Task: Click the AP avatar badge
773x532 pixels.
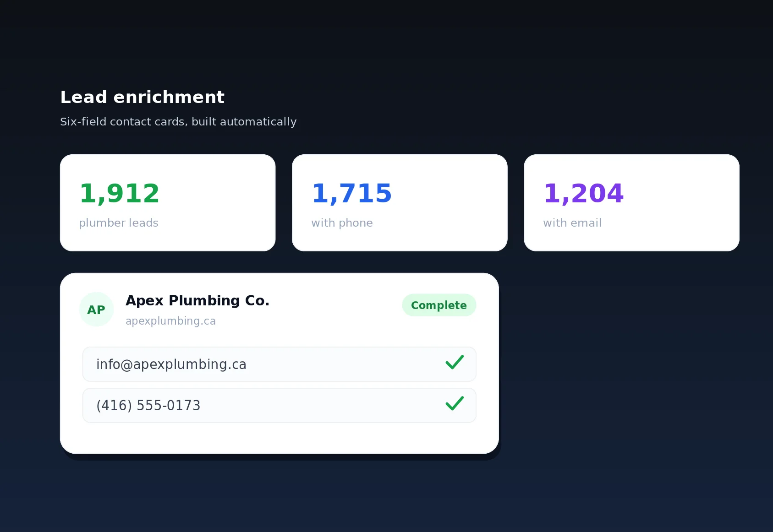Action: (96, 309)
